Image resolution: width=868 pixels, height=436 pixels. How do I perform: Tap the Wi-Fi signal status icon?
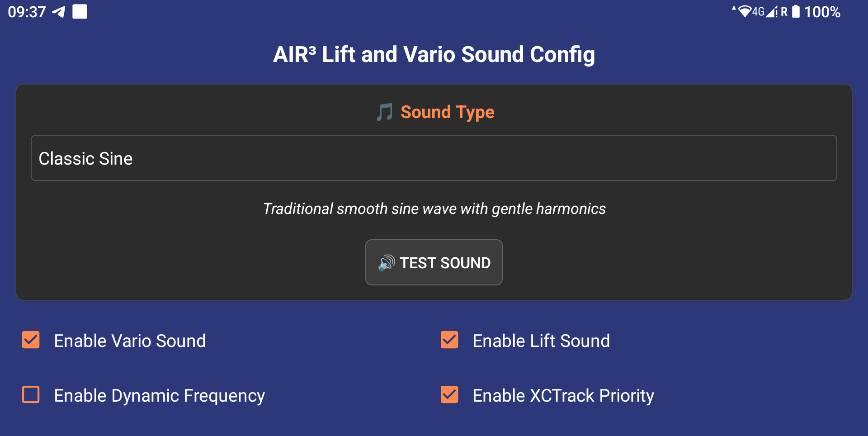coord(744,12)
